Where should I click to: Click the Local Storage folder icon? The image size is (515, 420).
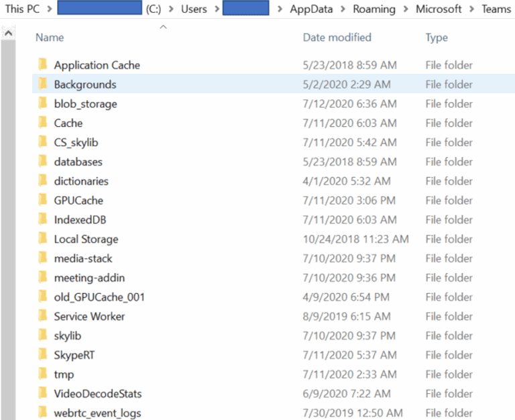pos(43,239)
